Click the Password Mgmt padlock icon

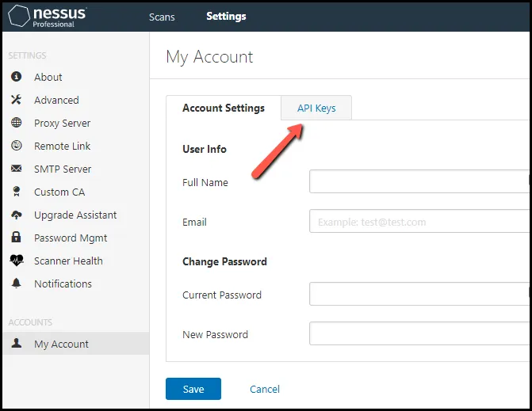17,238
